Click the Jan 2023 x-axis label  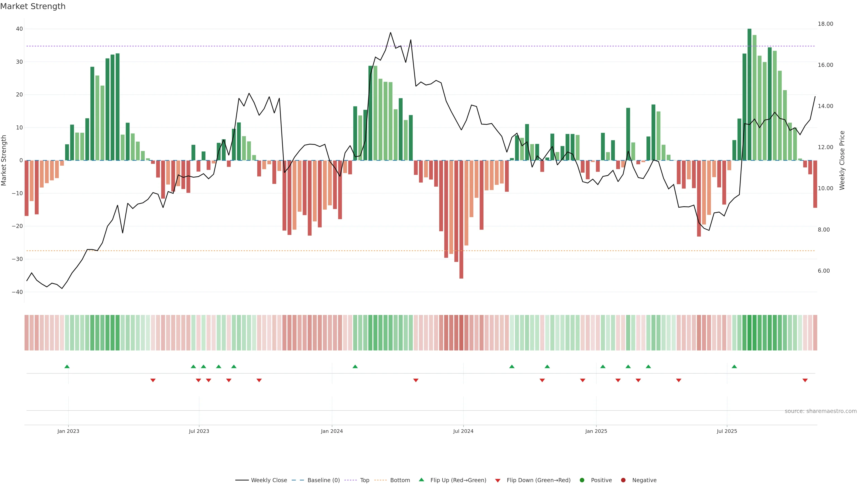(68, 431)
